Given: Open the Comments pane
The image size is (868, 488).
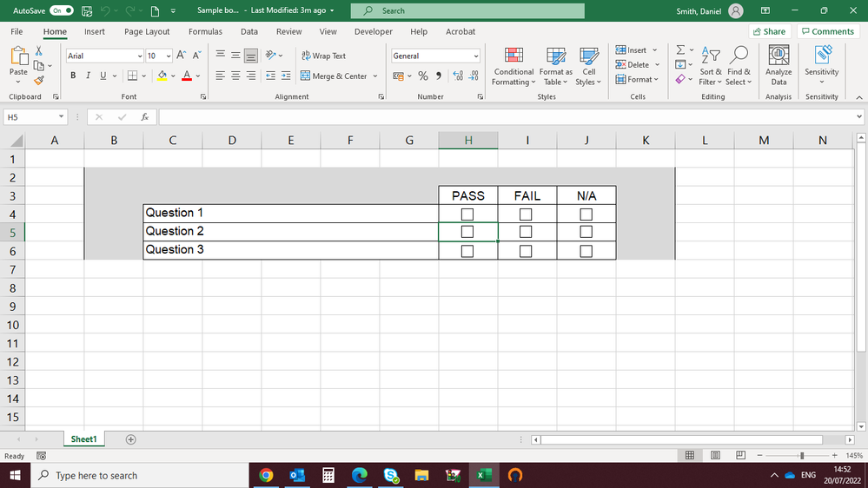Looking at the screenshot, I should point(827,31).
